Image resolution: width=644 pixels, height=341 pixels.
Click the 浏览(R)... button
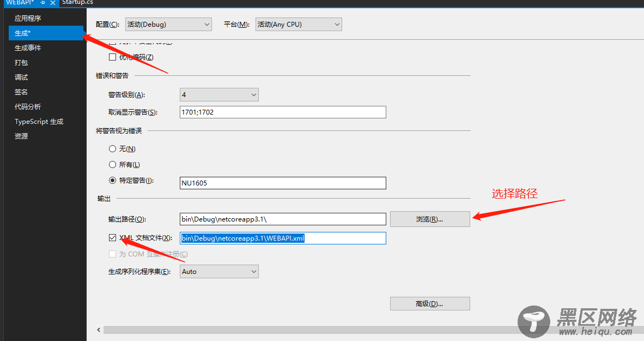(430, 219)
